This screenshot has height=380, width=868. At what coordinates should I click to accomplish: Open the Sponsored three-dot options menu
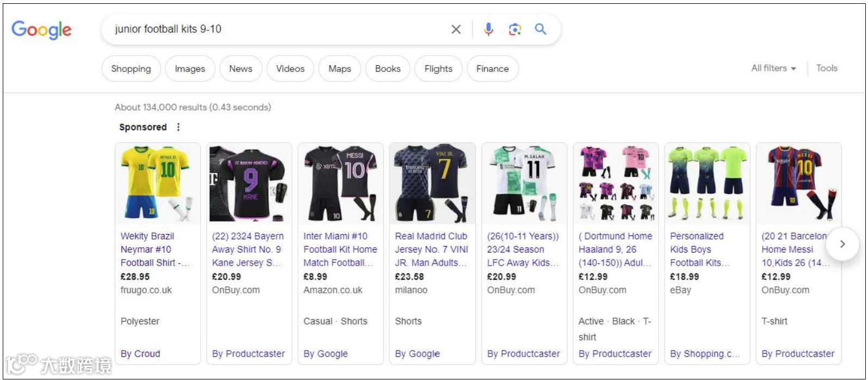(x=178, y=127)
